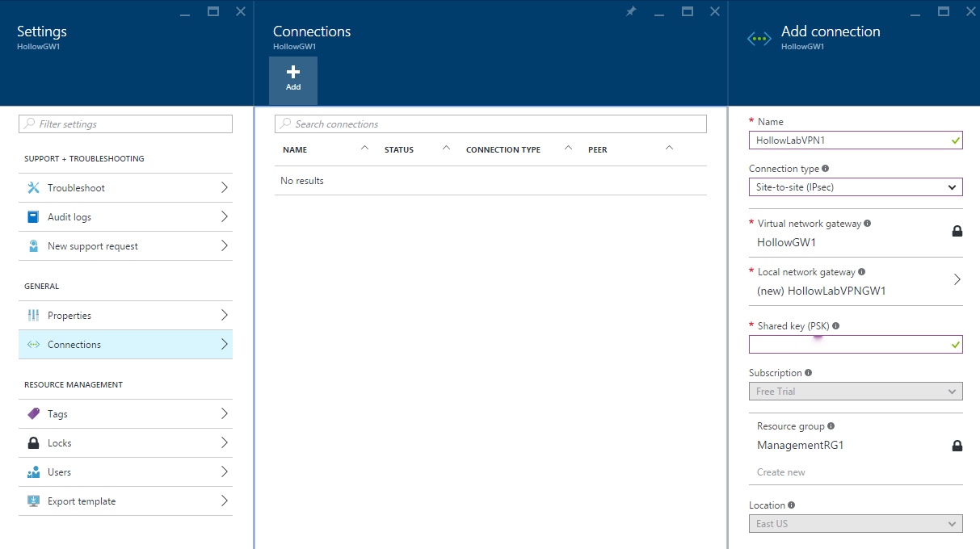The width and height of the screenshot is (980, 549).
Task: Click info icon next to Resource group
Action: [831, 426]
